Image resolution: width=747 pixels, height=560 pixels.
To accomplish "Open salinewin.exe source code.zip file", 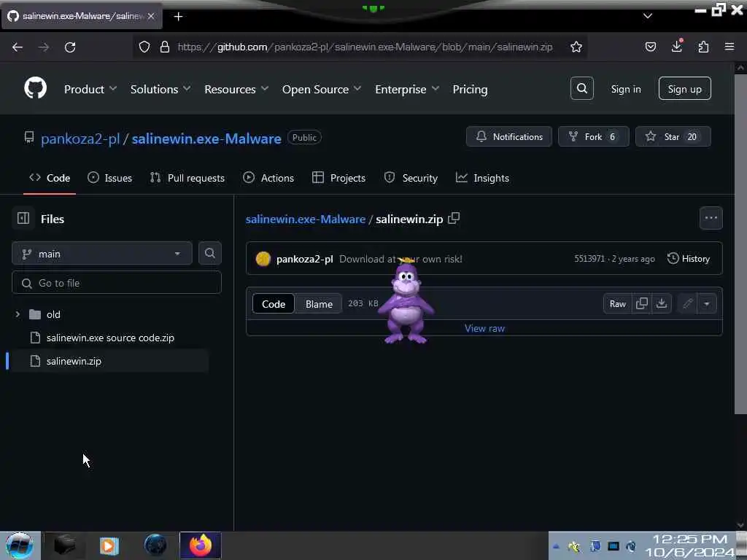I will (110, 338).
